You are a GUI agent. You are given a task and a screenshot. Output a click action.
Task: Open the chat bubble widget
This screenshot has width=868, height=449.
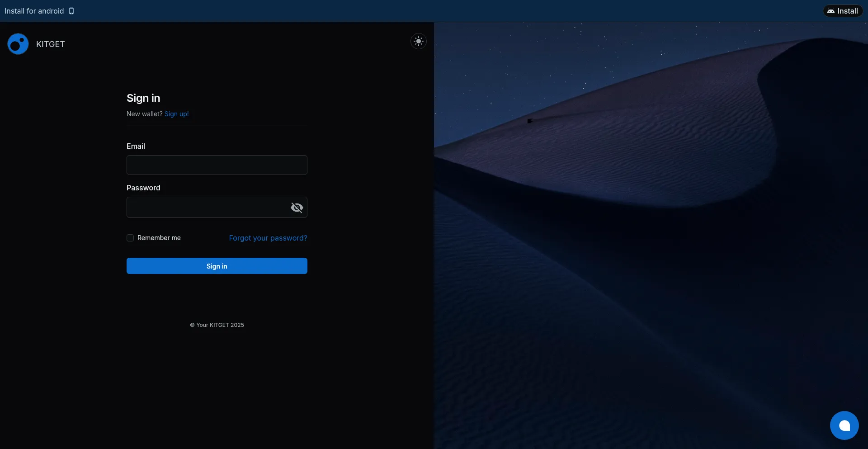click(844, 425)
